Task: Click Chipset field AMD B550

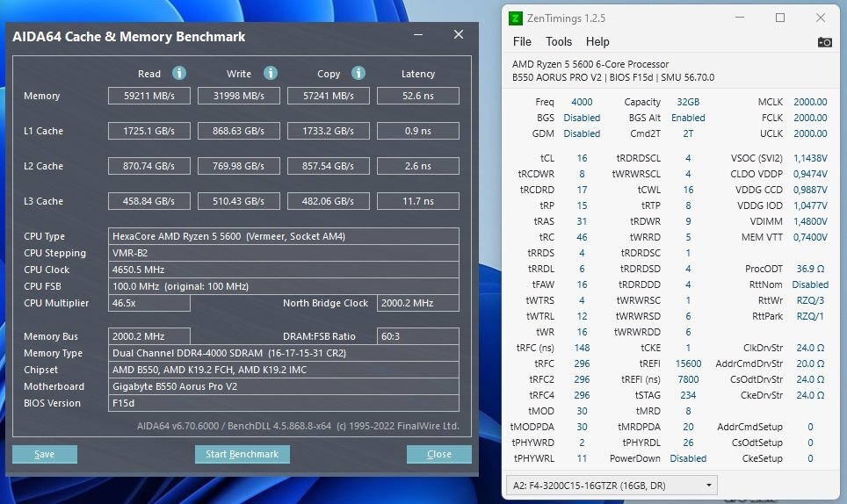Action: point(284,370)
